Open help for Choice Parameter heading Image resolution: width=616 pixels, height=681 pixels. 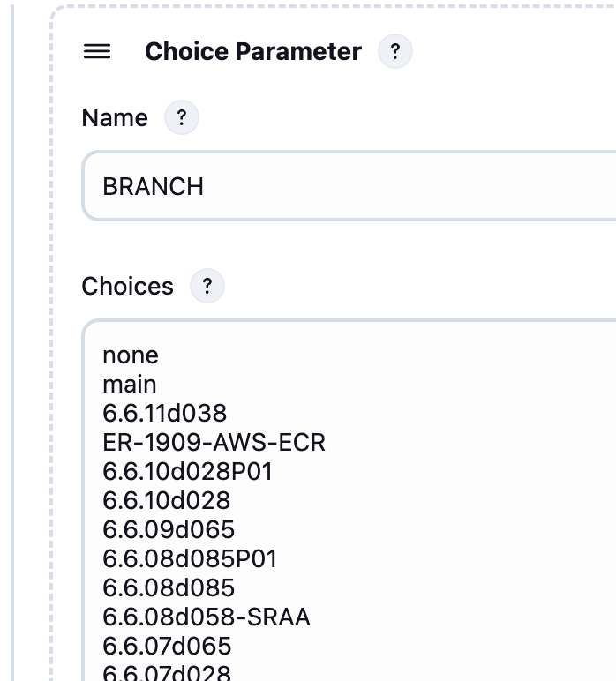(394, 52)
